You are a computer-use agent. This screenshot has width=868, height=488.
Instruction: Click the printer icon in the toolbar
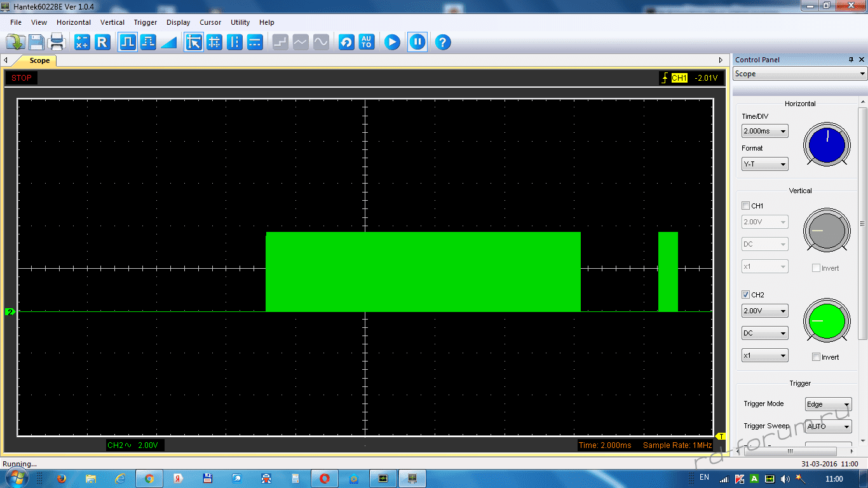pos(57,43)
